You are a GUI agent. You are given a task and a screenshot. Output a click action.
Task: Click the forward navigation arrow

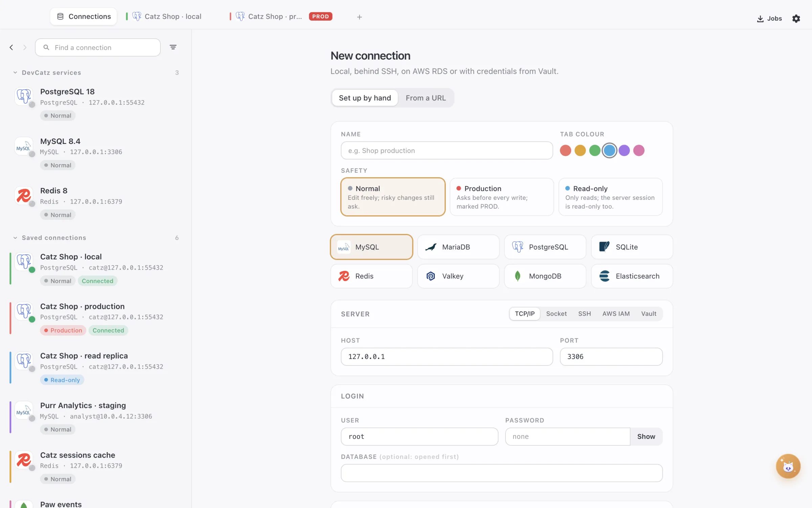(x=25, y=47)
